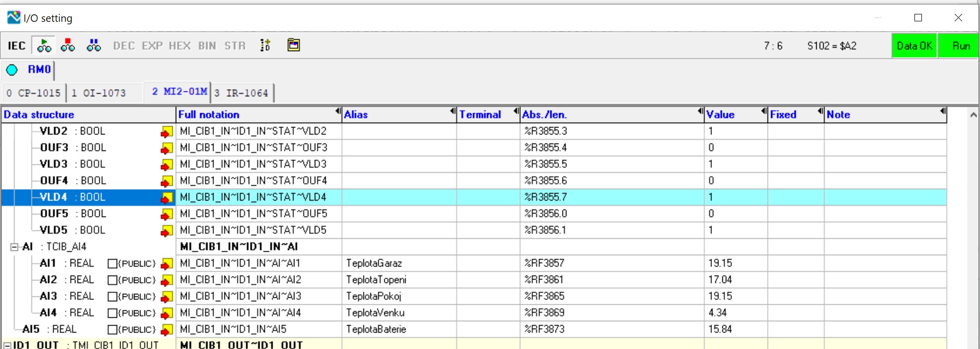
Task: Switch to the 0 CP-1015 tab
Action: pyautogui.click(x=33, y=93)
